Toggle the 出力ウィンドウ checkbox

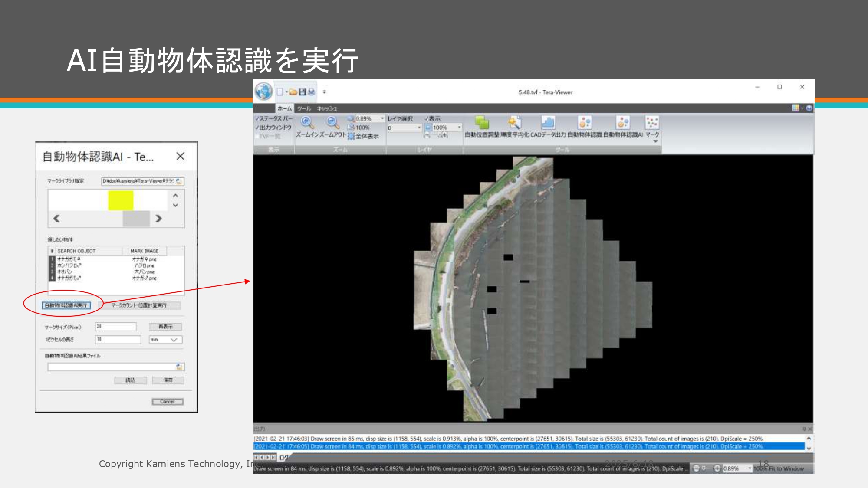(257, 128)
